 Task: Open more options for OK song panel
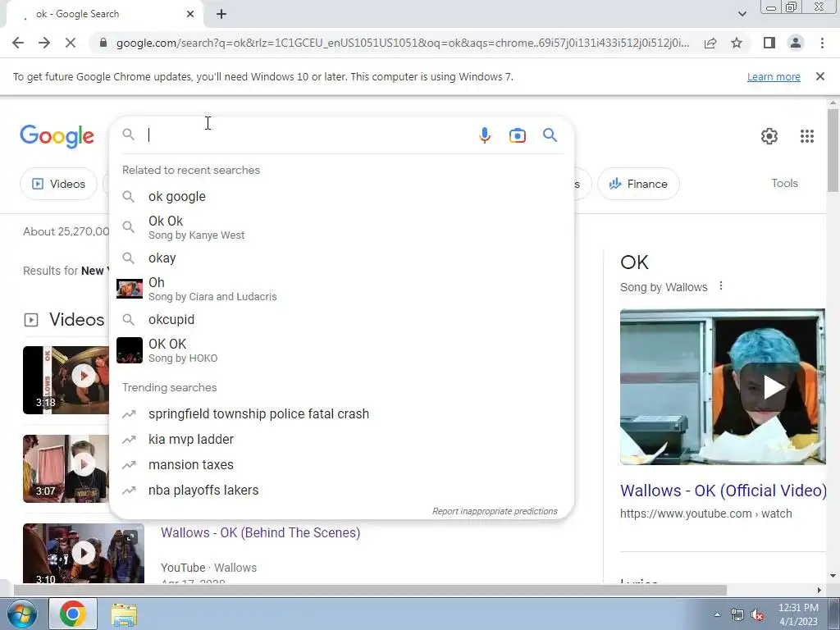(x=721, y=286)
